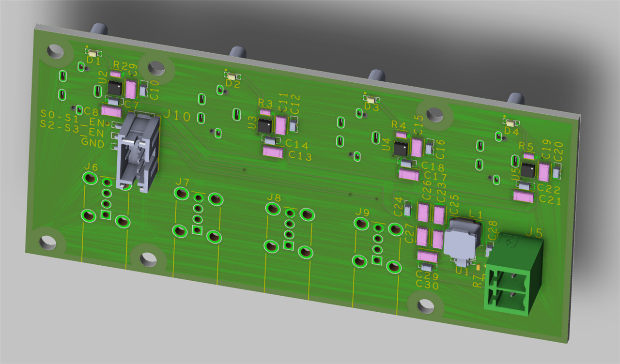Click the J10 silkscreen label
620x364 pixels.
click(x=177, y=116)
